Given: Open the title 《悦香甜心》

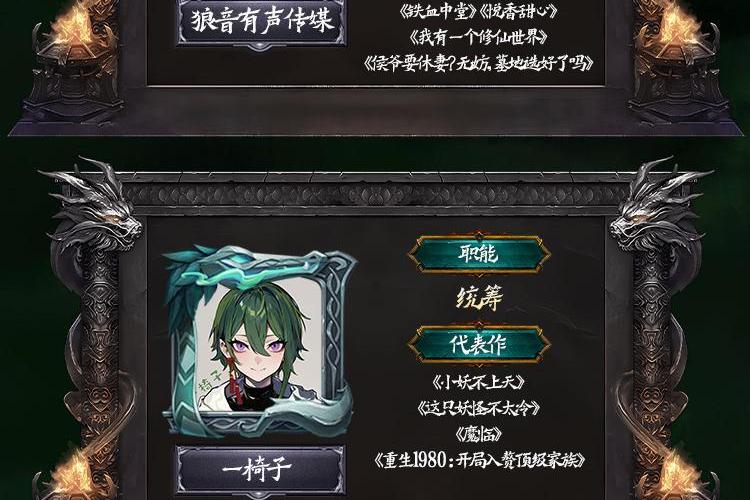Looking at the screenshot, I should [518, 11].
